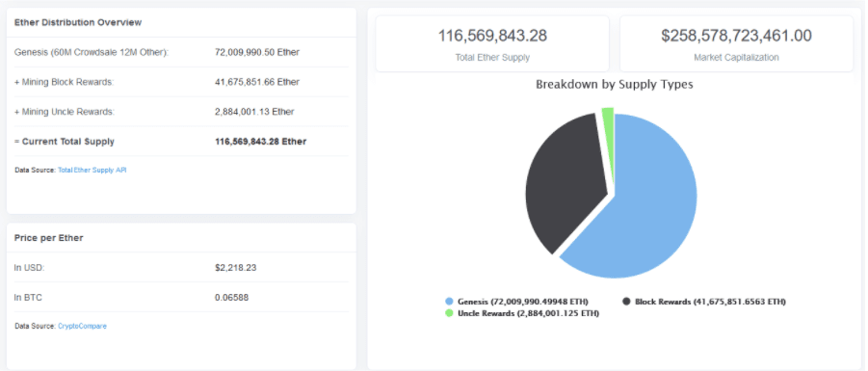Click the Genesis crowdsale amount row
Image resolution: width=868 pixels, height=371 pixels.
coord(181,53)
